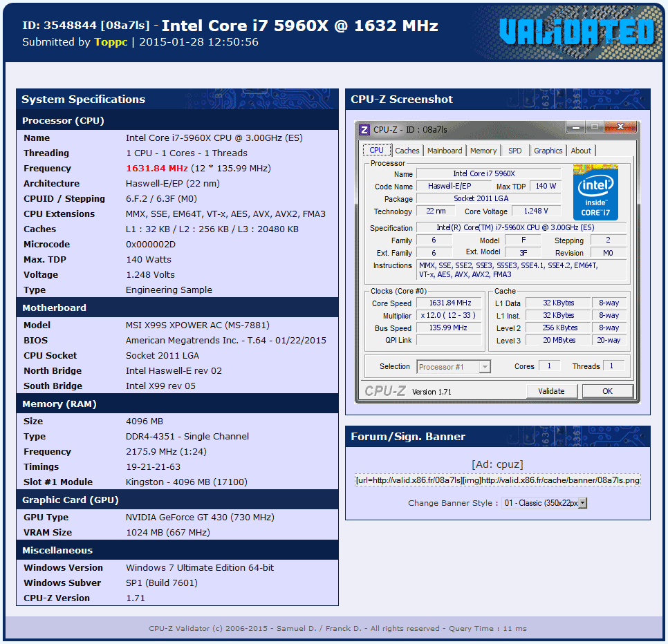Click the OK button in CPU-Z
This screenshot has height=644, width=668.
click(x=607, y=391)
